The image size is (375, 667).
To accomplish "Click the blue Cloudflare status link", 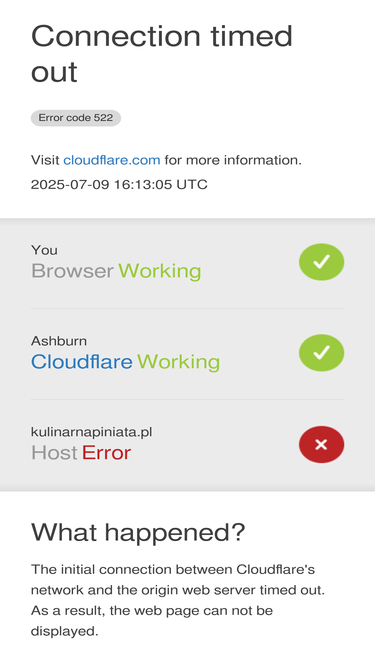I will point(82,362).
